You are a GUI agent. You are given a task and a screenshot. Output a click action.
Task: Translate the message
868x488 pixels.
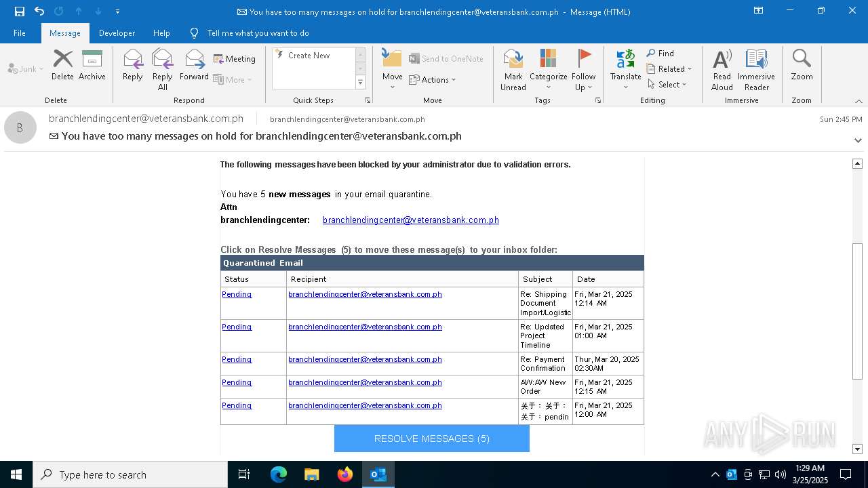(x=626, y=70)
